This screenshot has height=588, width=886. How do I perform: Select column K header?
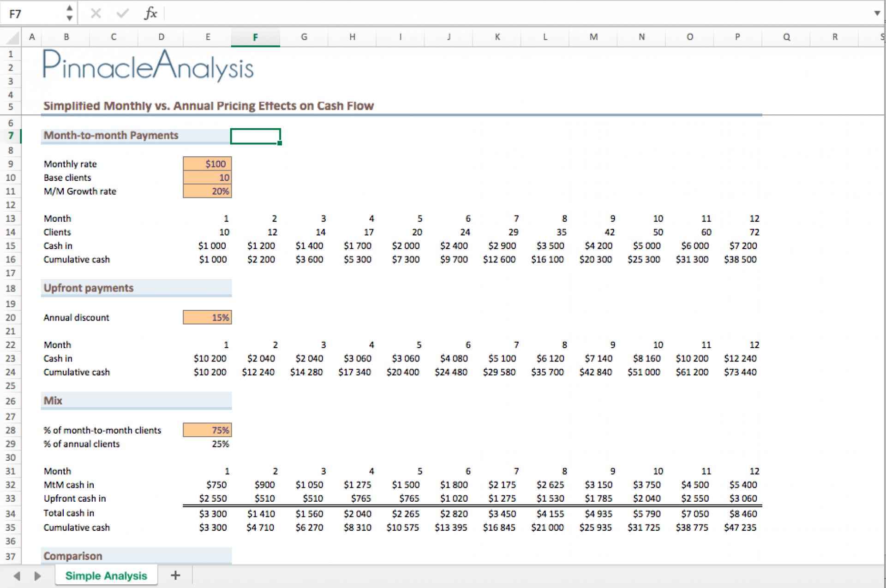tap(497, 37)
